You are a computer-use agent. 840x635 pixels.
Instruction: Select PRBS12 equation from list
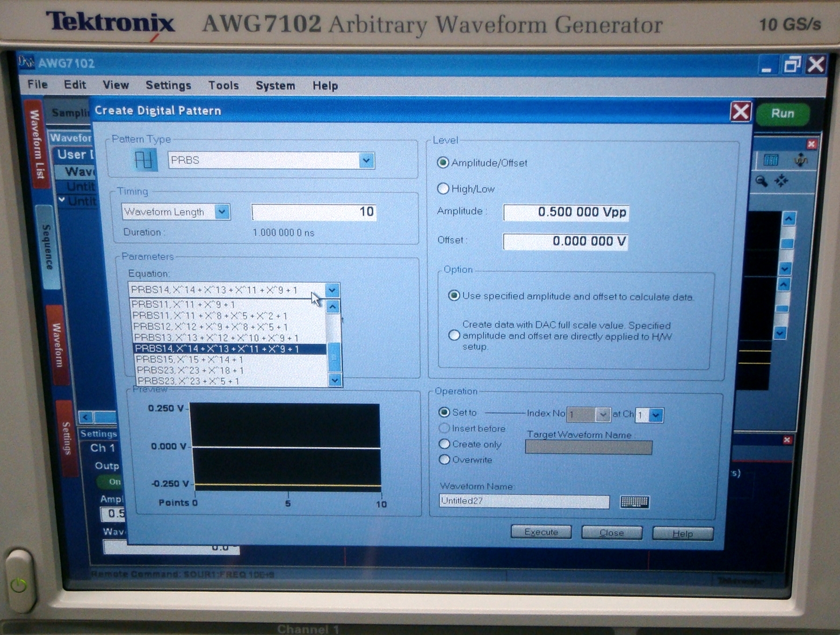229,327
